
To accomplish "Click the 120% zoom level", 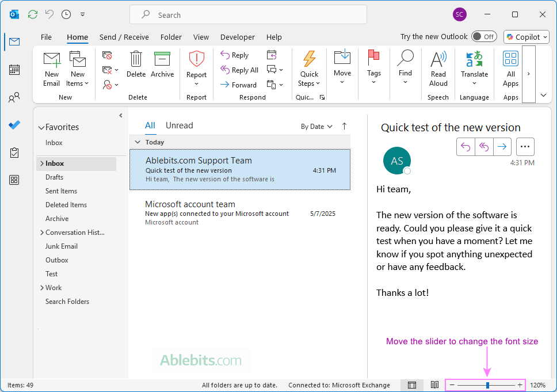I will pos(538,385).
